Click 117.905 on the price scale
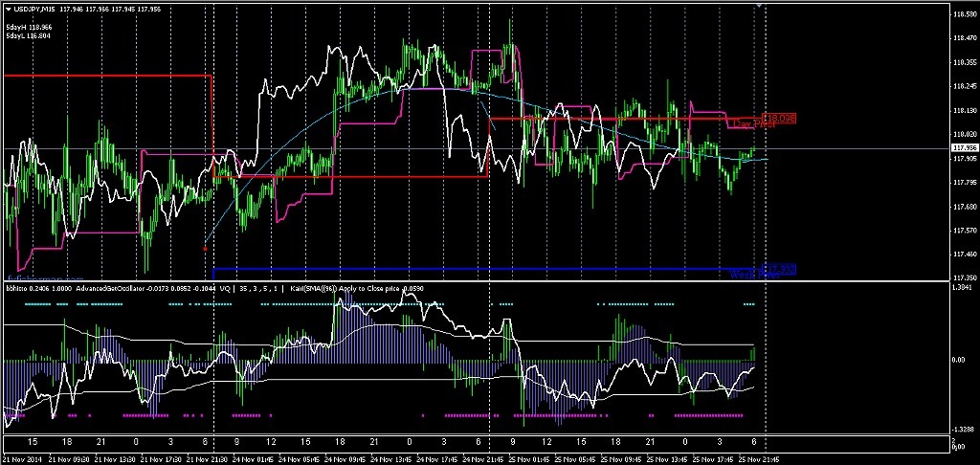 point(963,159)
